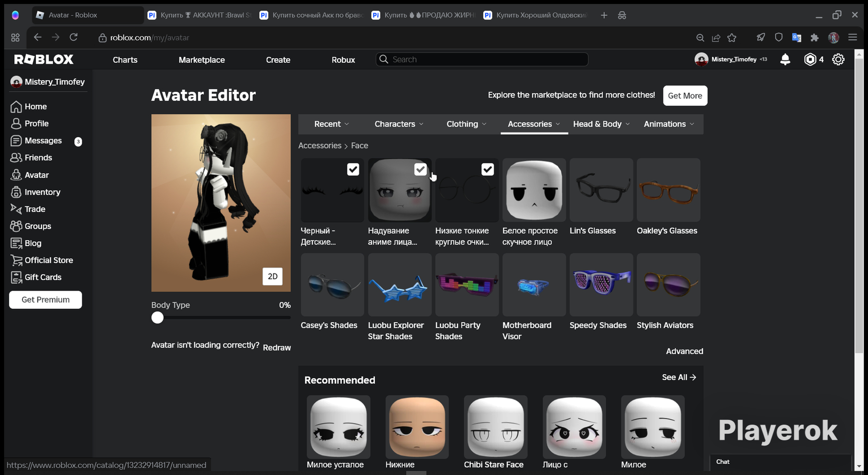Open the browser shield icon

coord(779,38)
